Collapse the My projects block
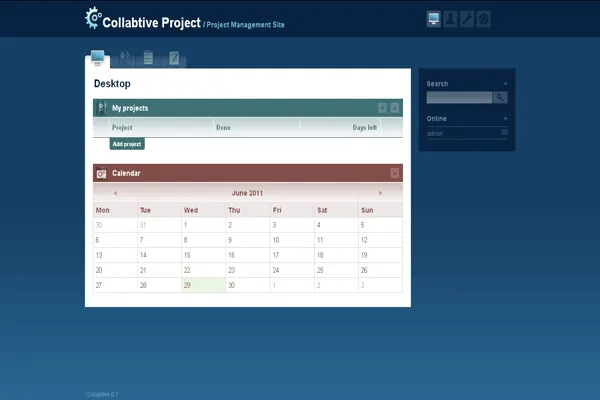The height and width of the screenshot is (400, 600). pyautogui.click(x=395, y=107)
